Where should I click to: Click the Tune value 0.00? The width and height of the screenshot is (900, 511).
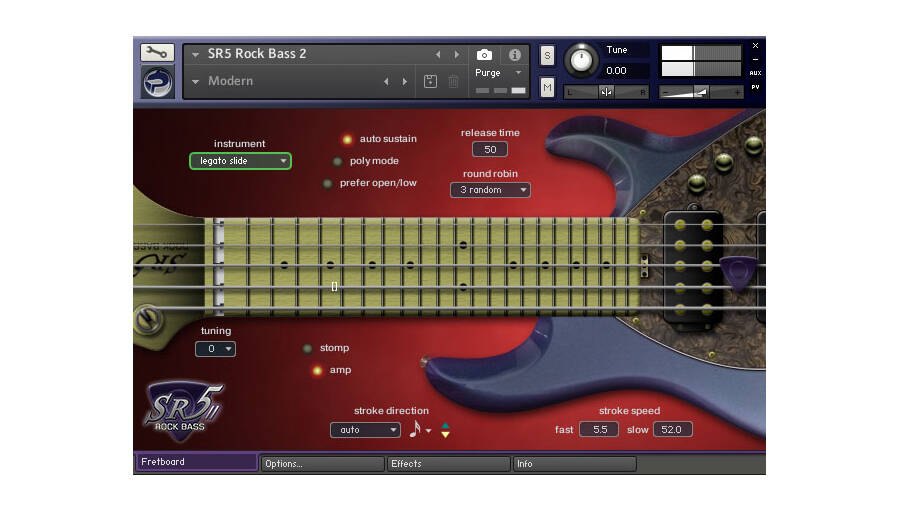click(616, 71)
